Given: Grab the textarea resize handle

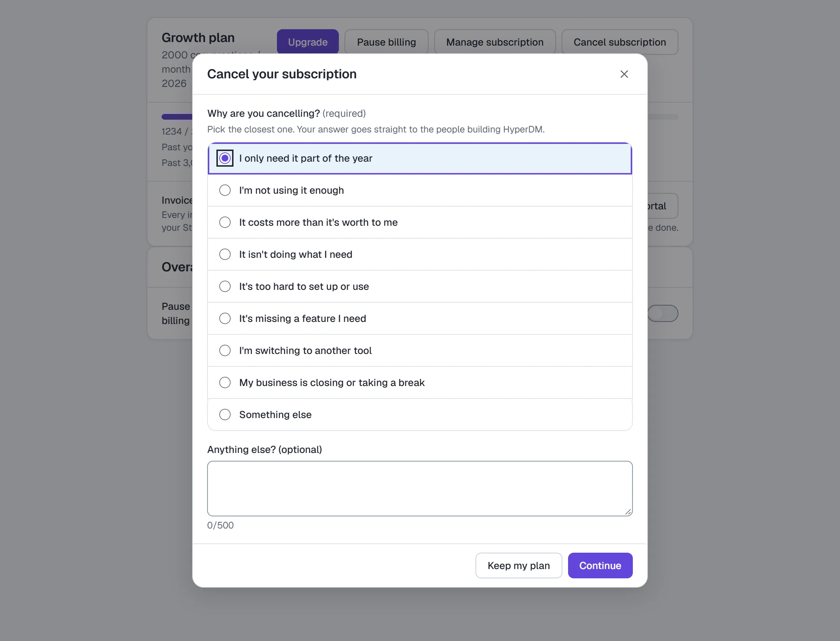Looking at the screenshot, I should tap(628, 512).
